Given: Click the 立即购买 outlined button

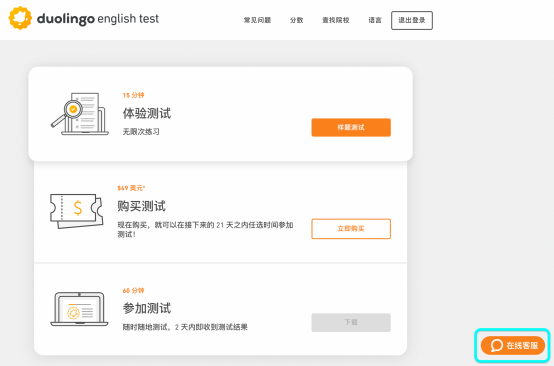Looking at the screenshot, I should click(x=351, y=229).
